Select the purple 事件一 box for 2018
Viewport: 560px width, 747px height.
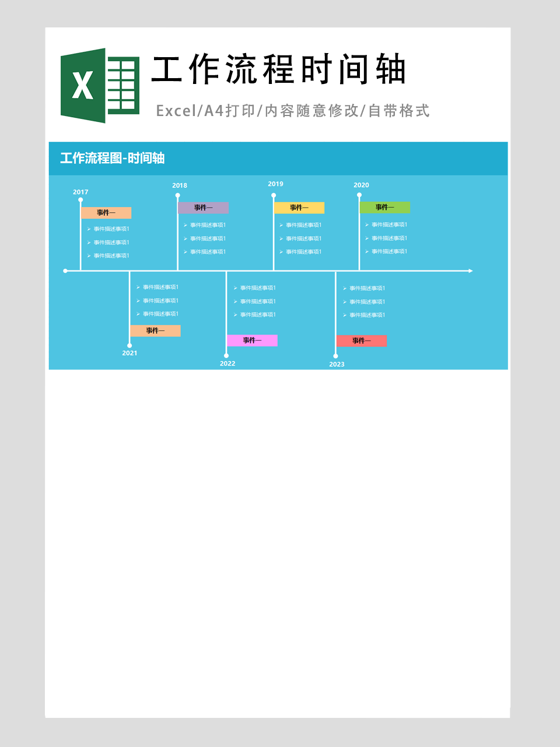click(203, 208)
